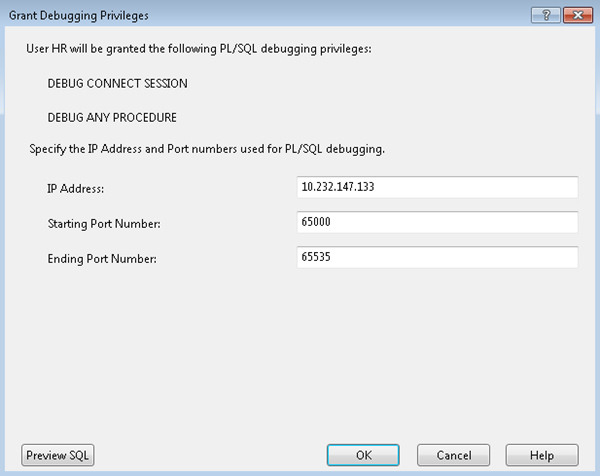600x476 pixels.
Task: Click the Ending Port Number label
Action: pos(101,260)
